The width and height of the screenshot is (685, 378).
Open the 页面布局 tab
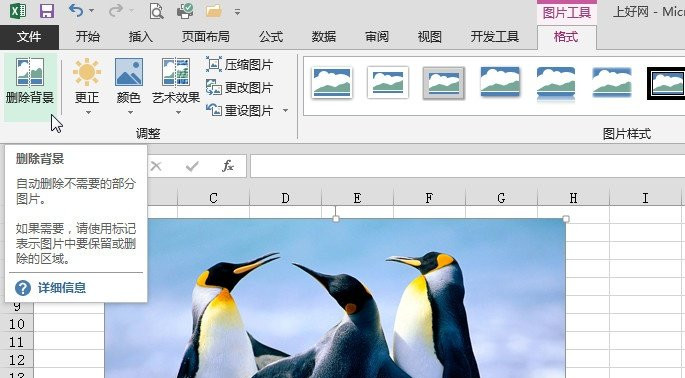click(x=206, y=37)
